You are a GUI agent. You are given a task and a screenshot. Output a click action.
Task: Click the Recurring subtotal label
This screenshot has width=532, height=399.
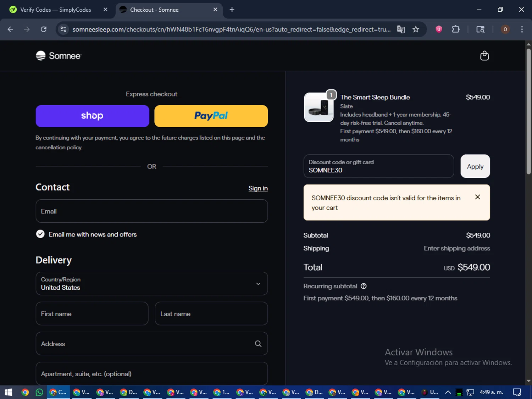click(330, 286)
